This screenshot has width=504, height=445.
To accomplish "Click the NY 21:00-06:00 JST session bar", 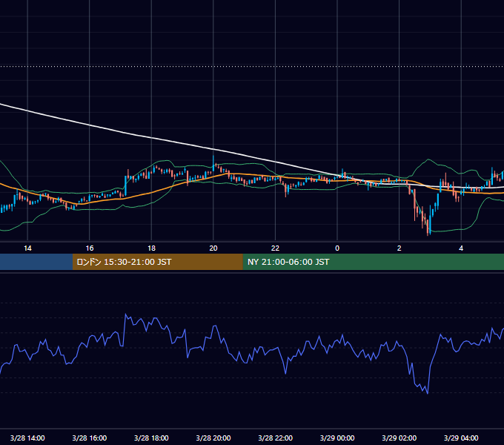I will click(373, 262).
